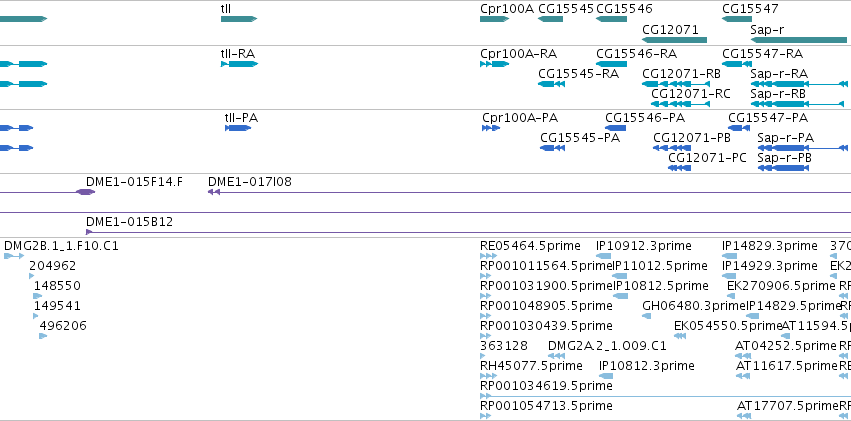Click the IP10812.3prime EST glyph
The width and height of the screenshot is (851, 421).
click(606, 376)
